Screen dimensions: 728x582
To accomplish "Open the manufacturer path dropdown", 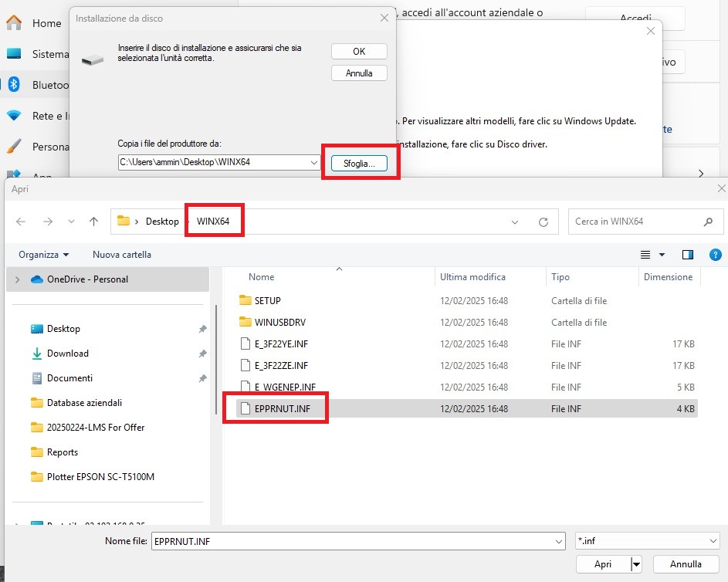I will (x=313, y=163).
